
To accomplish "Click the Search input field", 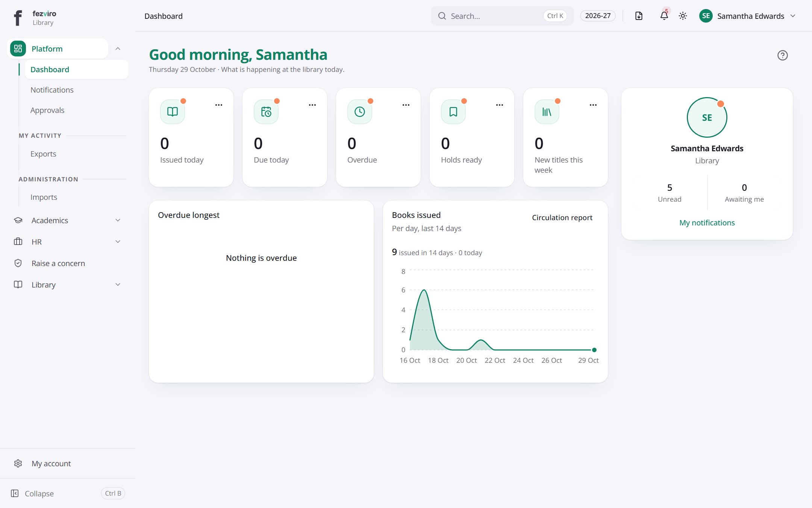I will tap(502, 16).
